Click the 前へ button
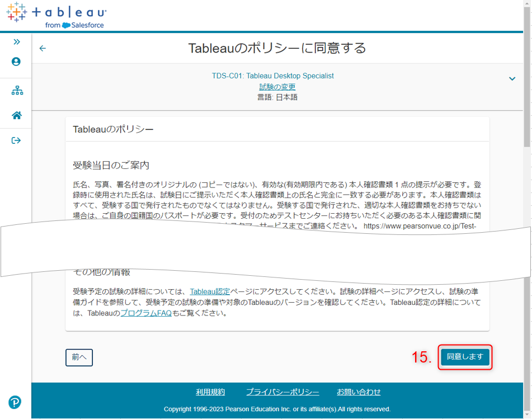Image resolution: width=532 pixels, height=419 pixels. tap(79, 357)
